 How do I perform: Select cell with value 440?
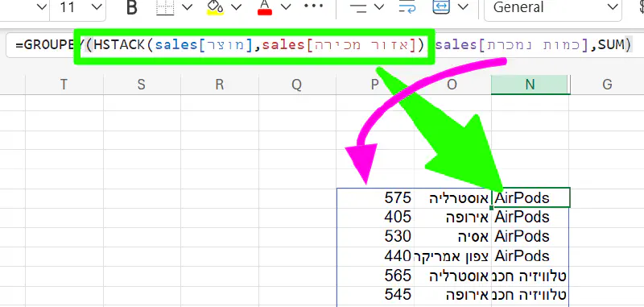click(x=375, y=256)
